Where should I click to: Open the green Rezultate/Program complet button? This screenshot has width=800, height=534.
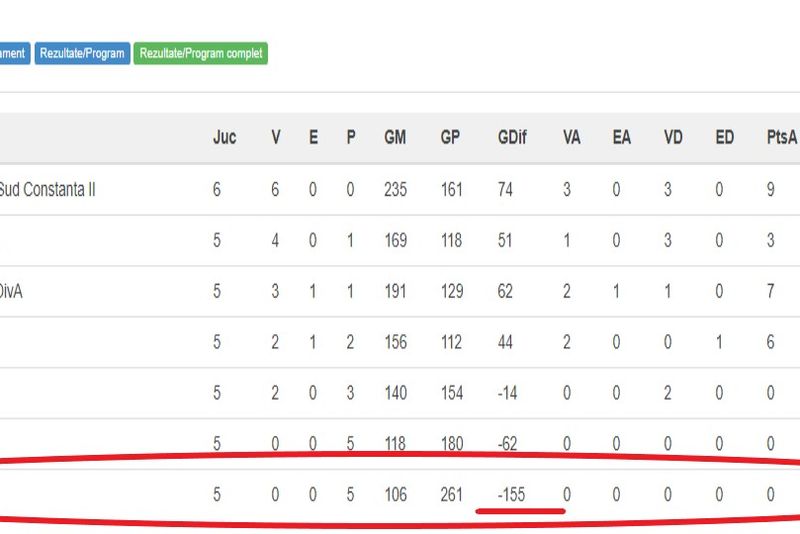coord(200,54)
